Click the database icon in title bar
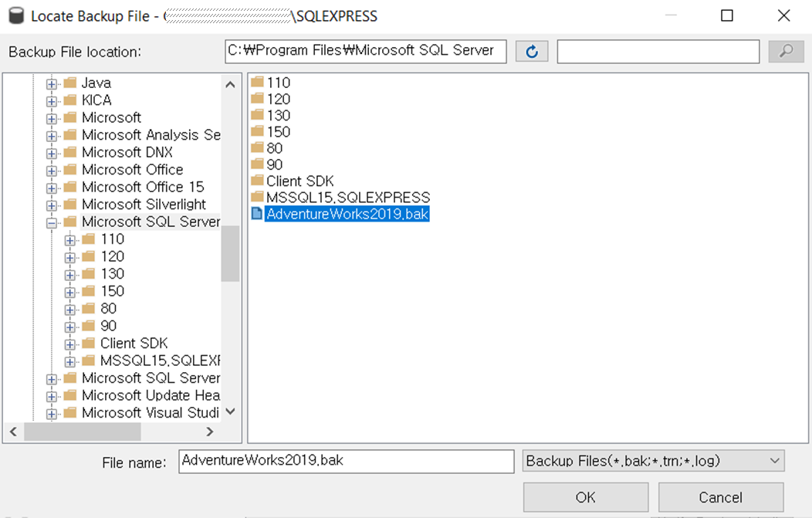This screenshot has width=812, height=518. click(x=16, y=15)
